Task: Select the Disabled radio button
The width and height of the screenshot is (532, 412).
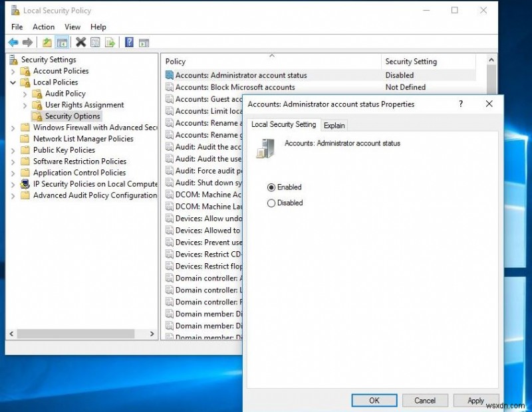Action: [271, 203]
